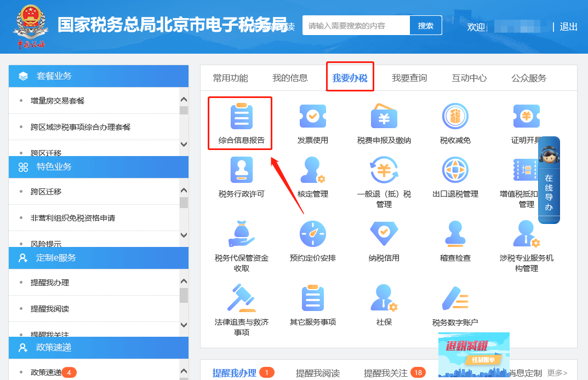The image size is (588, 380).
Task: Open 提醒我办理 in 定制e服务 sidebar
Action: (x=50, y=283)
